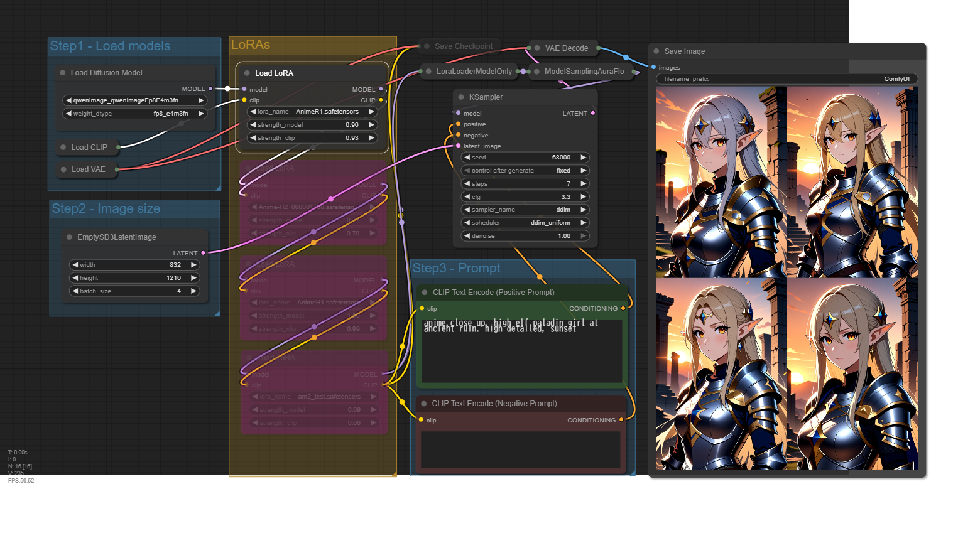Open the weight_dtype fp8_e4m3fn dropdown
Viewport: 980px width, 548px height.
point(134,114)
